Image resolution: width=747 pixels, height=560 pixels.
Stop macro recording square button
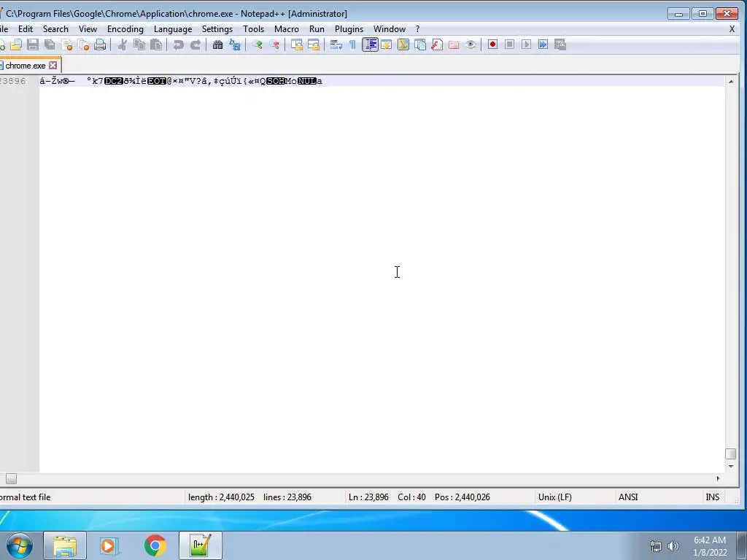click(509, 44)
